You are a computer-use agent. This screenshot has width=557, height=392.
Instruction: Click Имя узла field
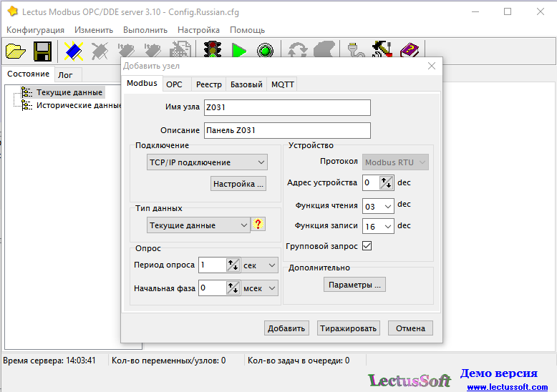287,107
